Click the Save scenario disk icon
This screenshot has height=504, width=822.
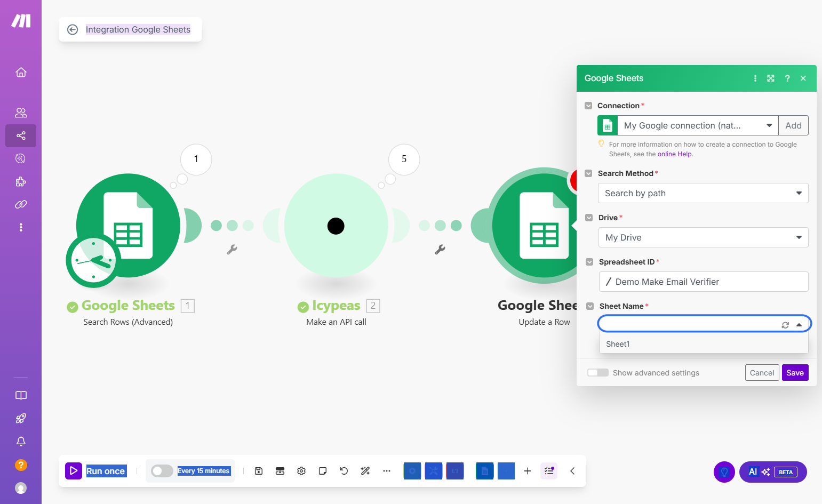(259, 471)
